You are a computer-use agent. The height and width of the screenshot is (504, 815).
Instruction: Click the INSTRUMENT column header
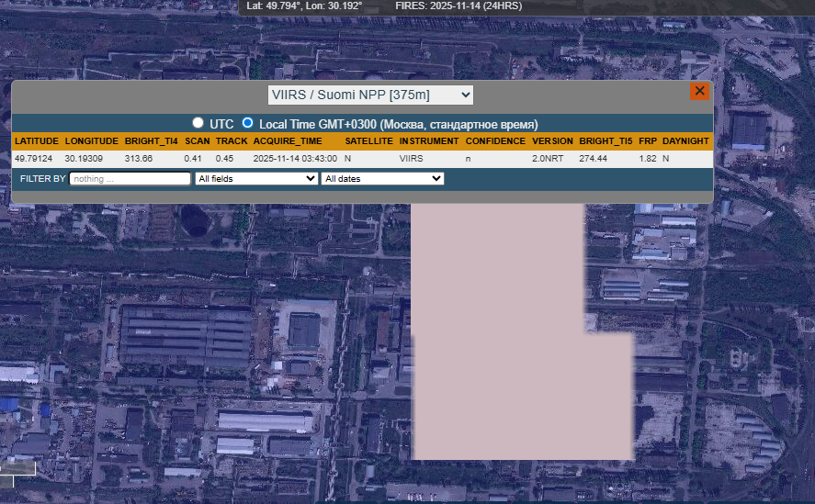point(429,141)
